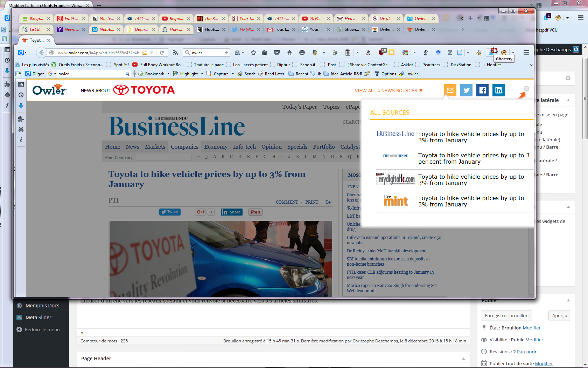
Task: Open Pocket save icon in toolbar
Action: tap(277, 53)
